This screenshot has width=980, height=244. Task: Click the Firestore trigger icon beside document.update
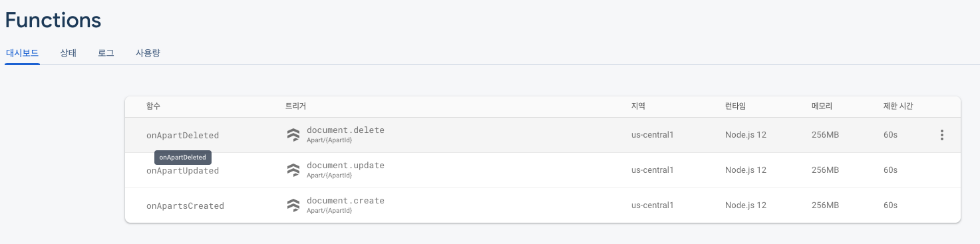pos(293,170)
